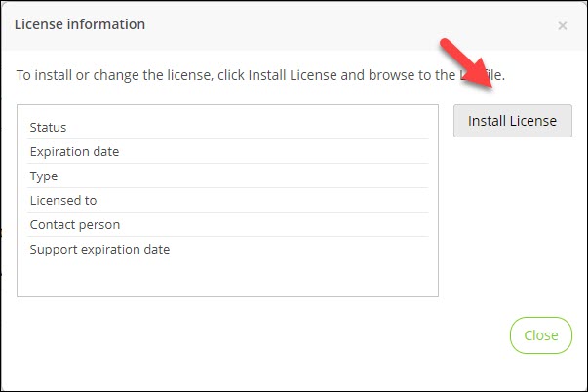This screenshot has width=588, height=392.
Task: Select the Status row label
Action: click(48, 128)
